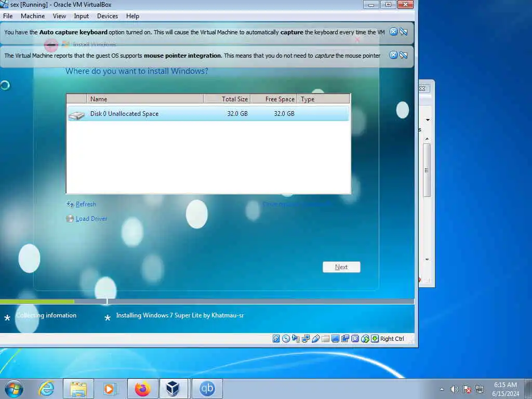Click the installation progress bar
This screenshot has height=399, width=532.
207,301
